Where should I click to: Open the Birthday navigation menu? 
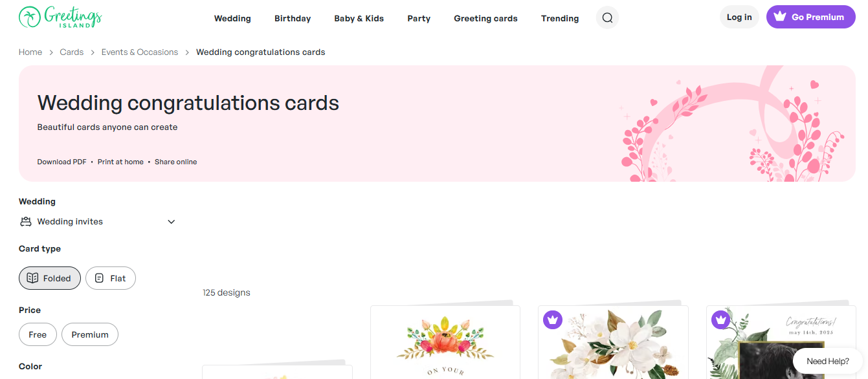coord(293,19)
